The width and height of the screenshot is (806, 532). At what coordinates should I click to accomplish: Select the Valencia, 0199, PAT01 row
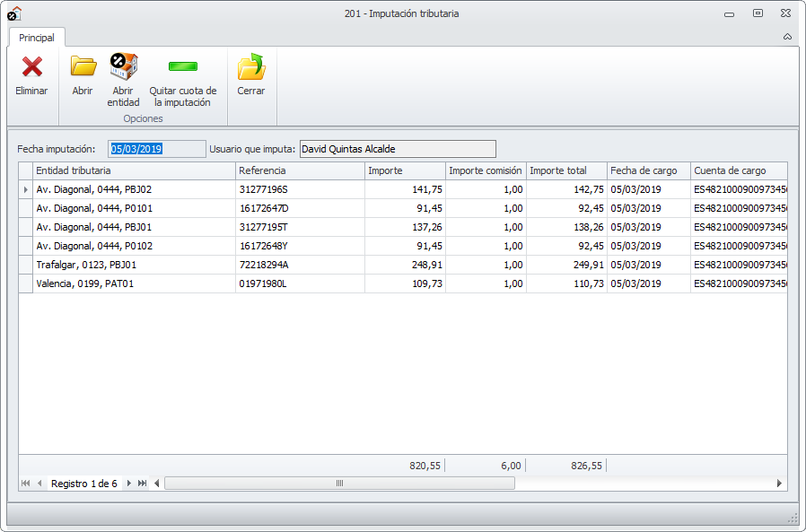[x=134, y=283]
